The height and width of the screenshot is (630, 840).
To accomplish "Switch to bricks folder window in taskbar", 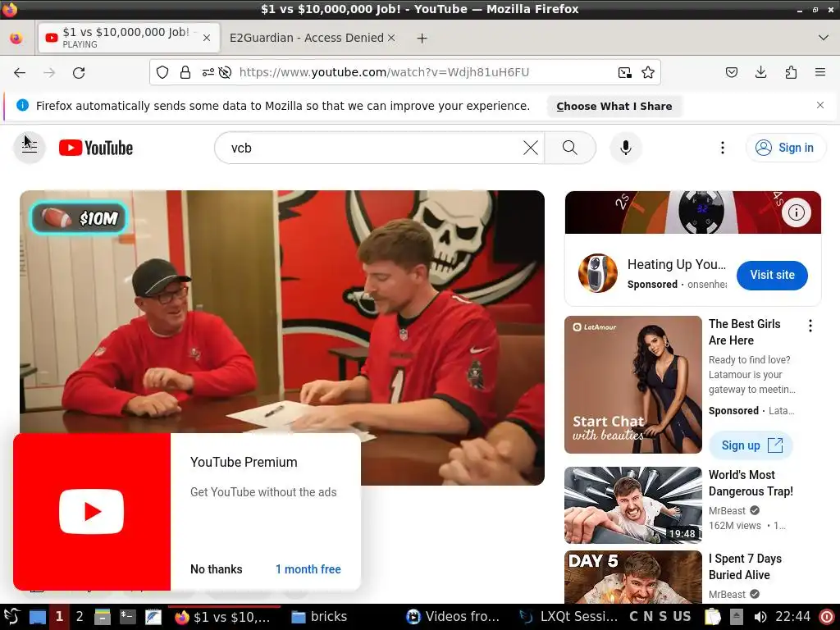I will [319, 617].
